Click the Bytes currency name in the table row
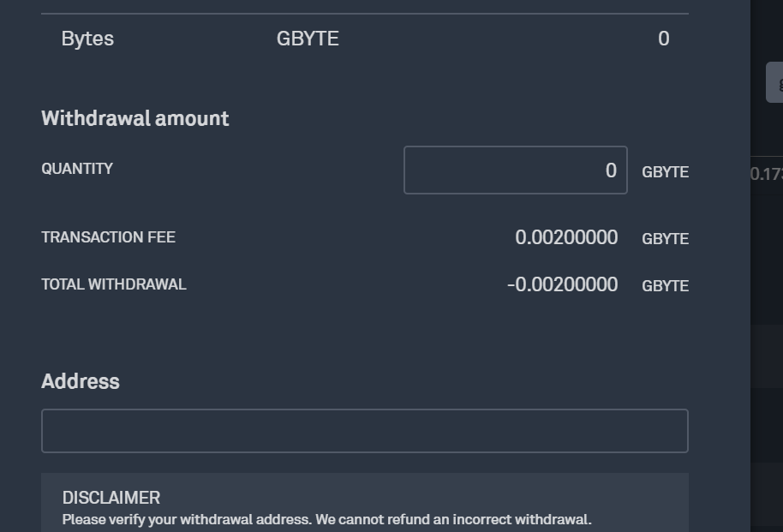Image resolution: width=783 pixels, height=532 pixels. pos(87,39)
